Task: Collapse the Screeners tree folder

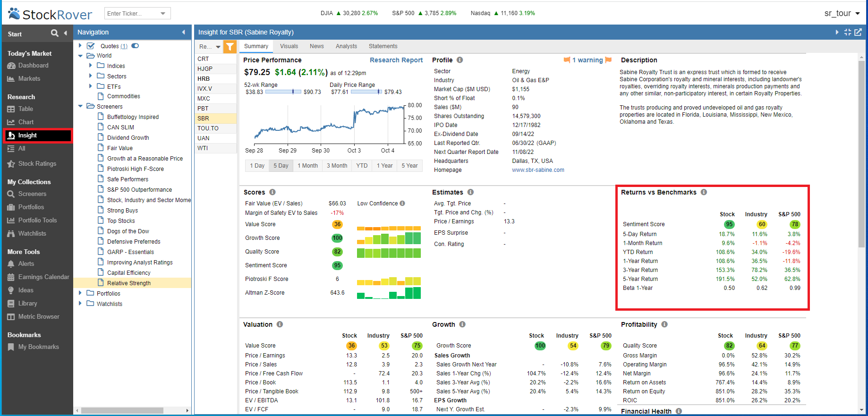Action: (80, 106)
